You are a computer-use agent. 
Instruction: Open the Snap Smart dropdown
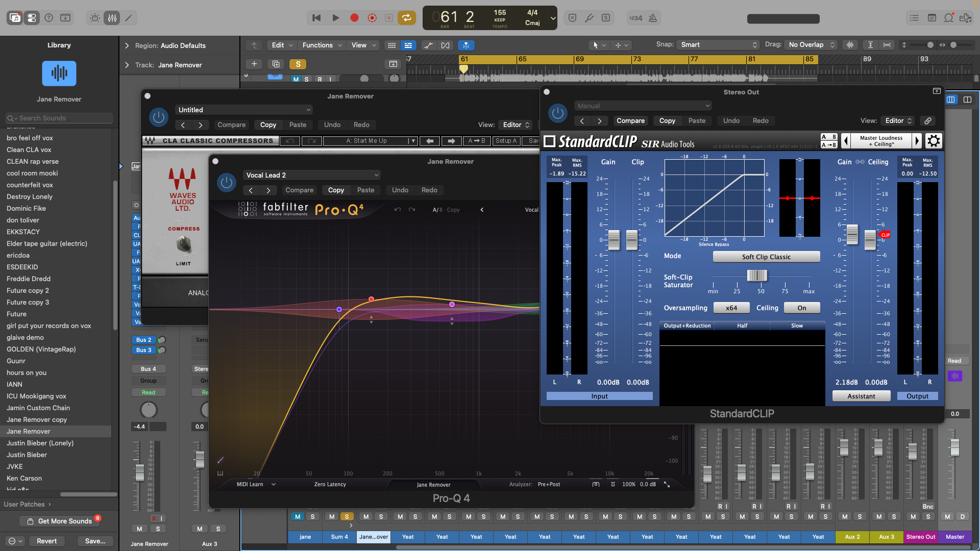coord(718,45)
